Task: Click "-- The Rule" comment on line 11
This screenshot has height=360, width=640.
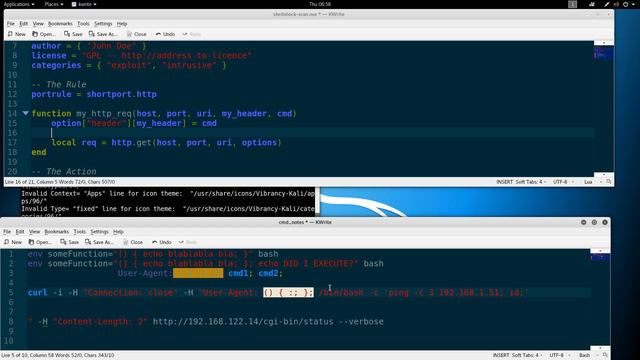Action: click(59, 84)
